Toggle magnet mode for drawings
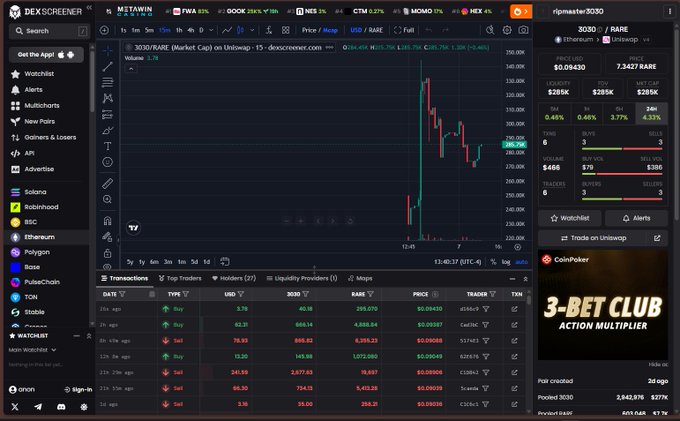680x421 pixels. 108,221
